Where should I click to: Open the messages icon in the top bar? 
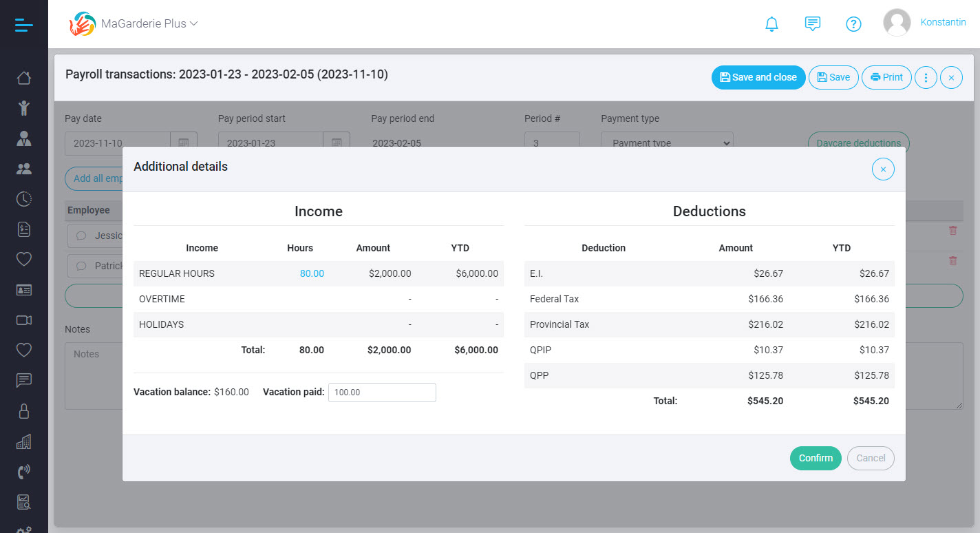click(813, 23)
